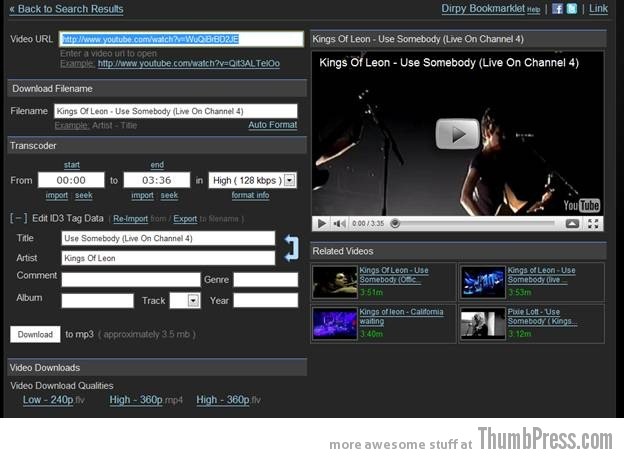Click the ID3 Title input field
This screenshot has height=458, width=624.
tap(168, 238)
